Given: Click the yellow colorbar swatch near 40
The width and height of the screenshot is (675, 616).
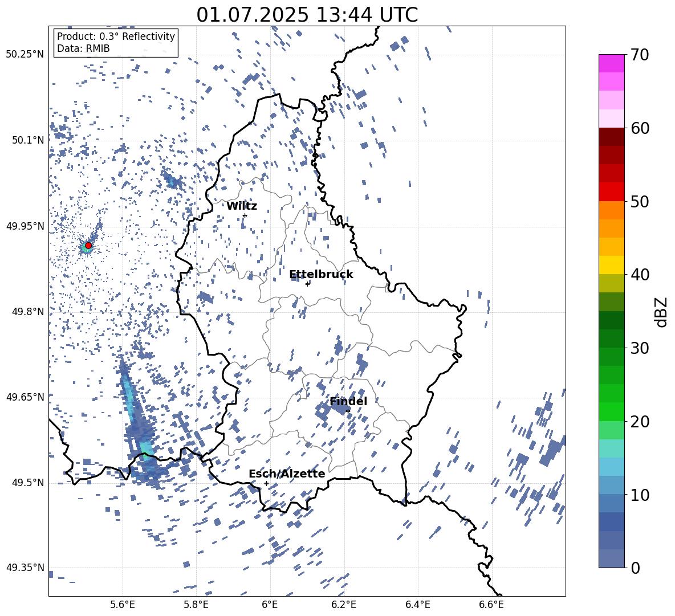Looking at the screenshot, I should point(611,266).
